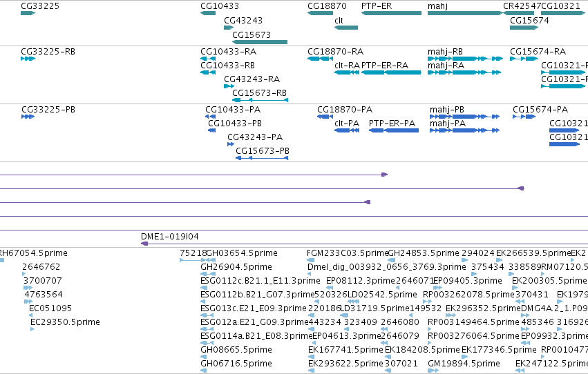588x374 pixels.
Task: Select the mahj-PA CDS label
Action: coord(448,124)
